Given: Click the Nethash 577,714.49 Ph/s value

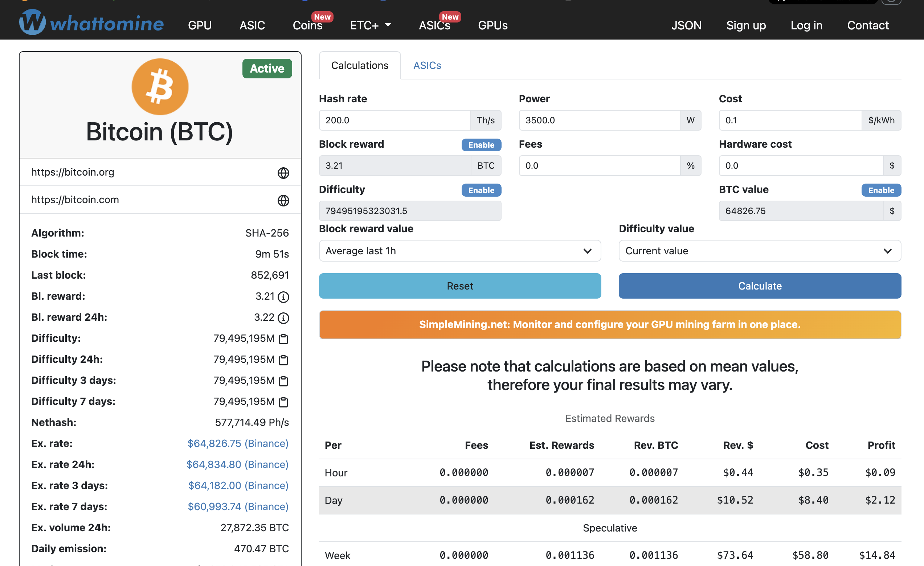Looking at the screenshot, I should pyautogui.click(x=252, y=422).
